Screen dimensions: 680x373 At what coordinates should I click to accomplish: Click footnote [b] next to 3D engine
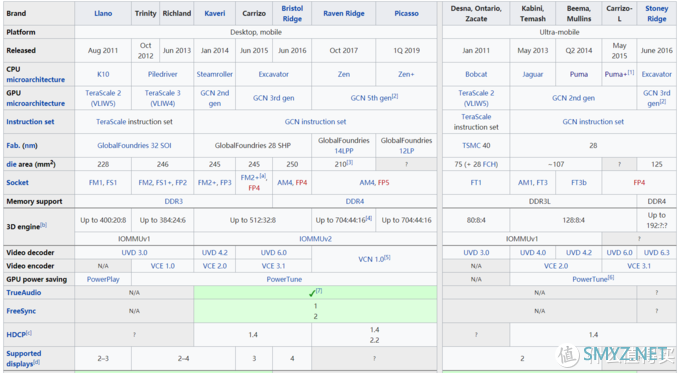click(43, 225)
